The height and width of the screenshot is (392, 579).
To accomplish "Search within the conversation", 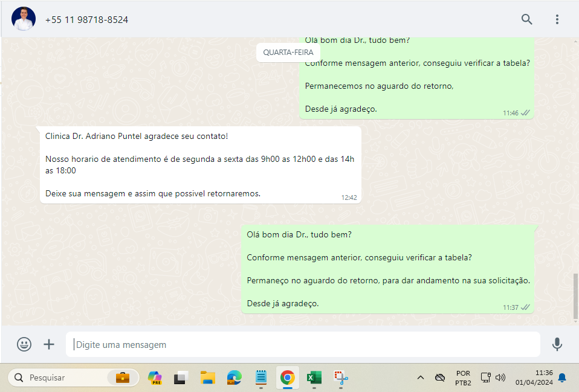I will click(x=526, y=19).
